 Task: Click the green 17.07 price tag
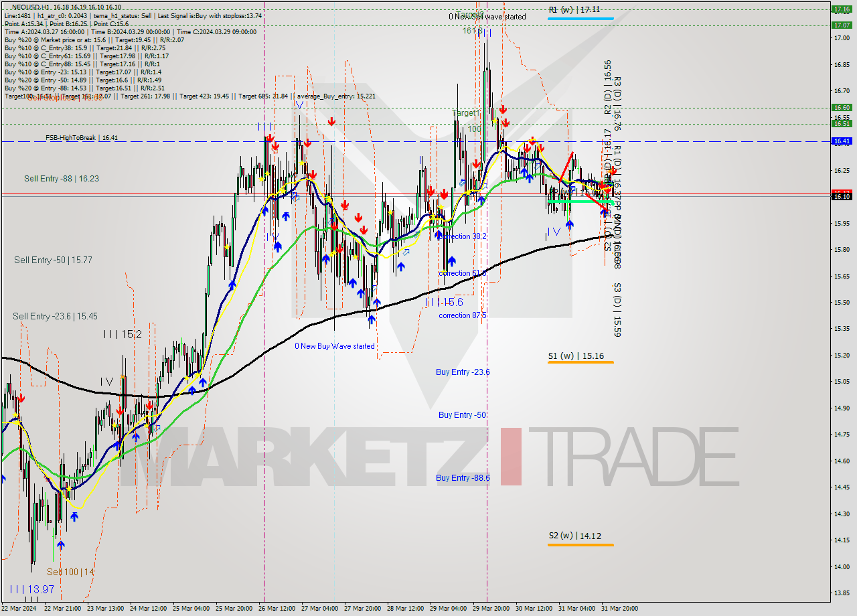[842, 25]
